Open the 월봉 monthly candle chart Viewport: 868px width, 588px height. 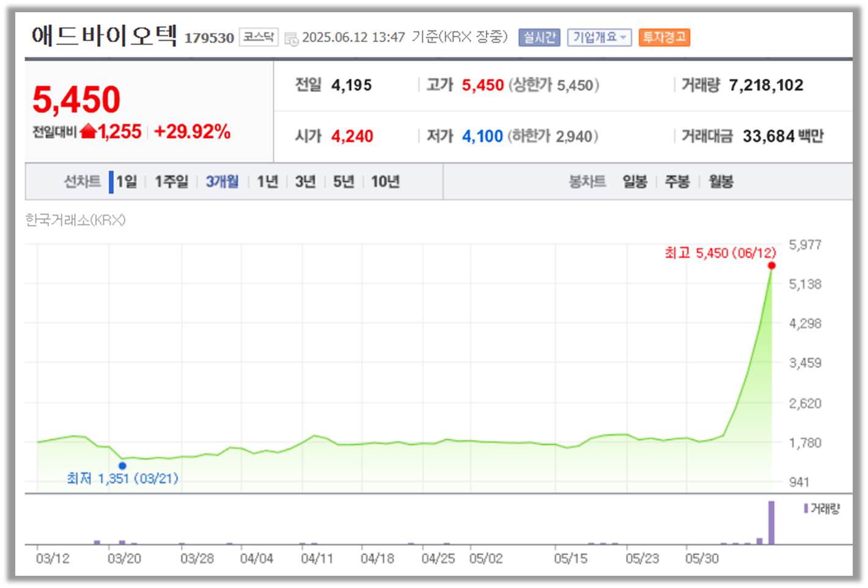coord(721,182)
